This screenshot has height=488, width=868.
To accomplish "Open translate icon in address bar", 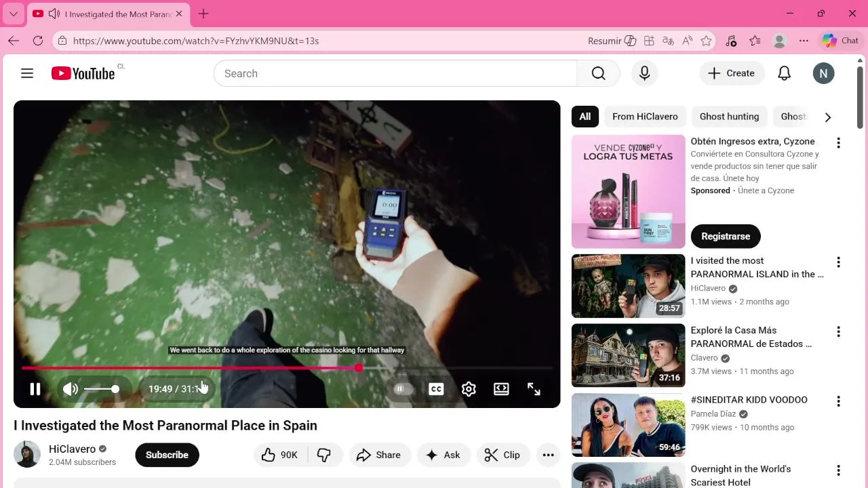I will pos(668,41).
